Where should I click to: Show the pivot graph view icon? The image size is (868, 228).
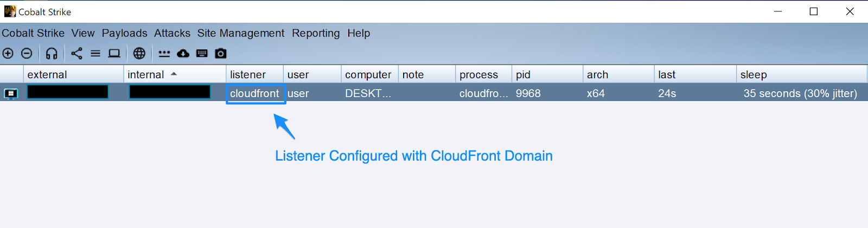click(77, 53)
